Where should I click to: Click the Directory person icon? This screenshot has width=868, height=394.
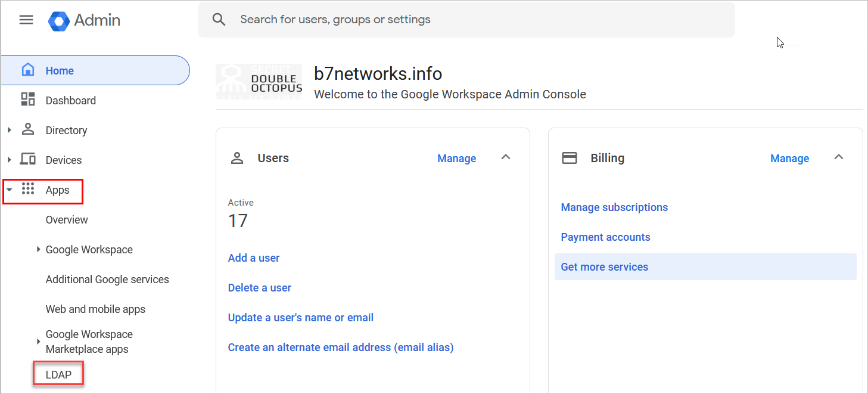coord(27,129)
